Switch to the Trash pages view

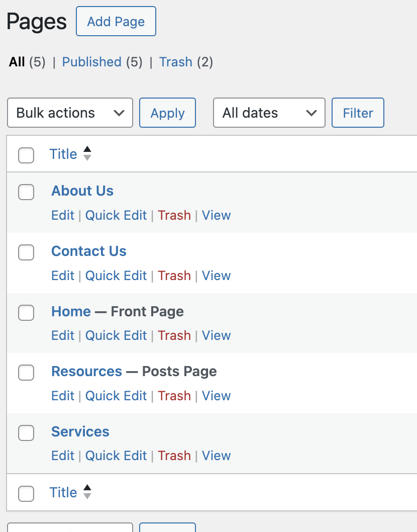[x=176, y=62]
